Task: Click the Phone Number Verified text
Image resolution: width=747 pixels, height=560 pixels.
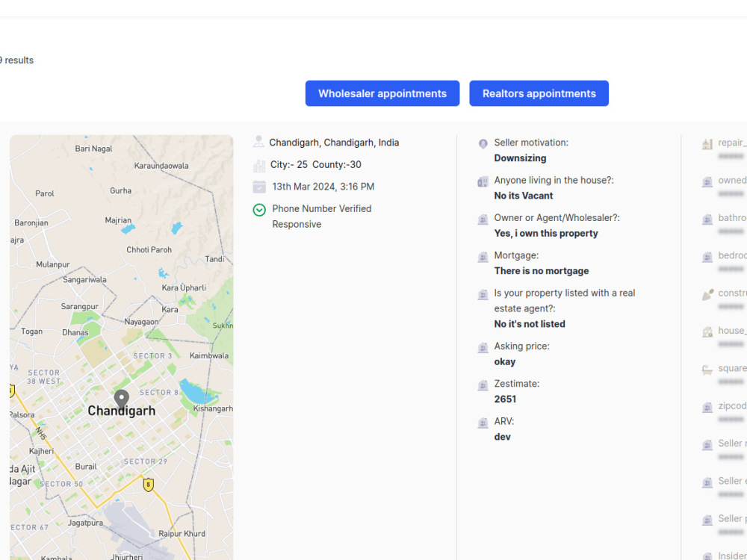Action: point(321,208)
